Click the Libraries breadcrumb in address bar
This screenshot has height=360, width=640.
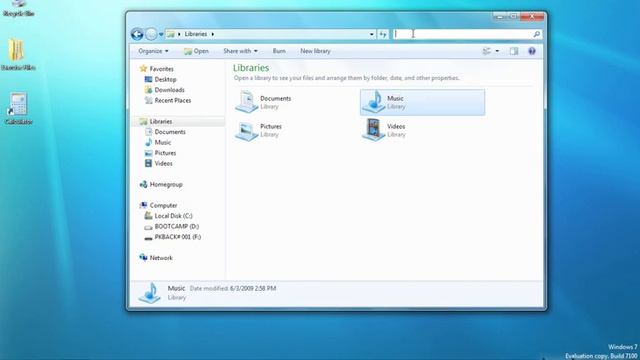196,34
